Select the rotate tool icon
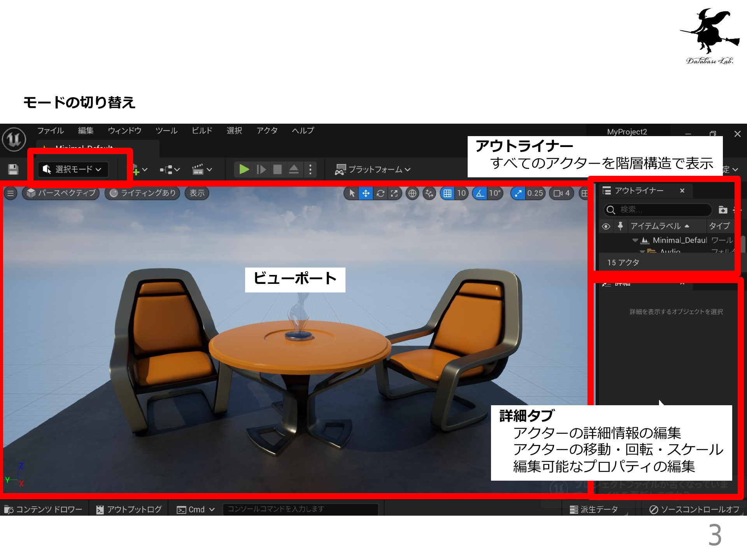This screenshot has width=747, height=560. [380, 193]
